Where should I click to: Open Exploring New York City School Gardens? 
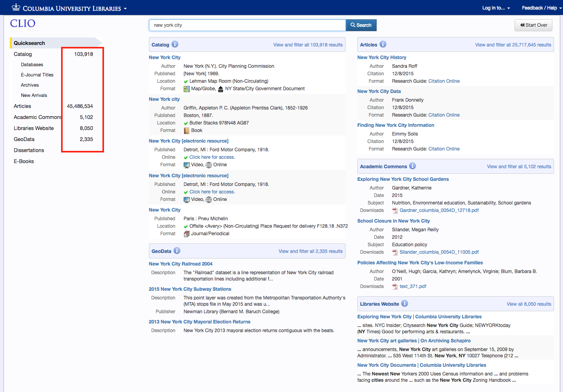tap(403, 179)
